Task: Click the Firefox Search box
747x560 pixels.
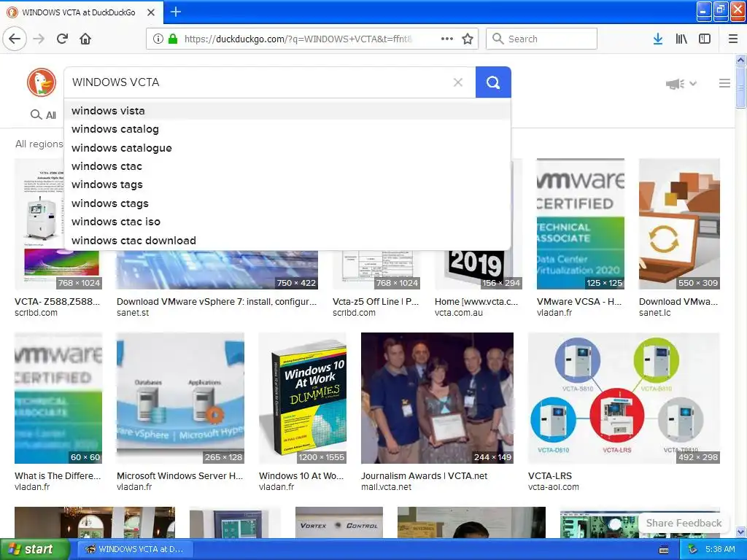Action: (x=541, y=39)
